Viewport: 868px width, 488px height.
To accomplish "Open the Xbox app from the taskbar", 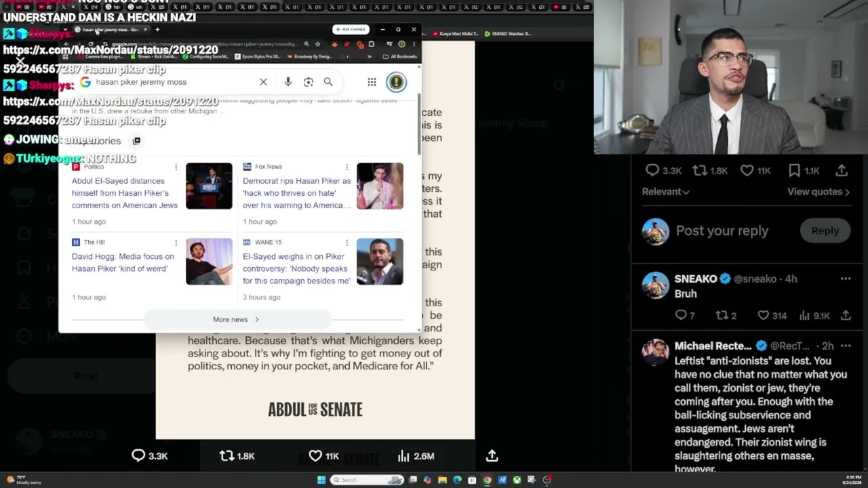I will coord(517,480).
